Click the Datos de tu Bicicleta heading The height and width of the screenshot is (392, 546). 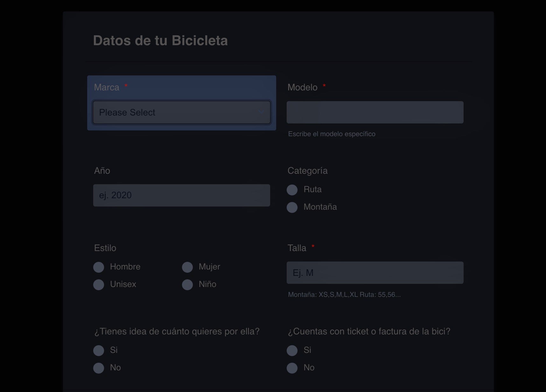tap(160, 41)
